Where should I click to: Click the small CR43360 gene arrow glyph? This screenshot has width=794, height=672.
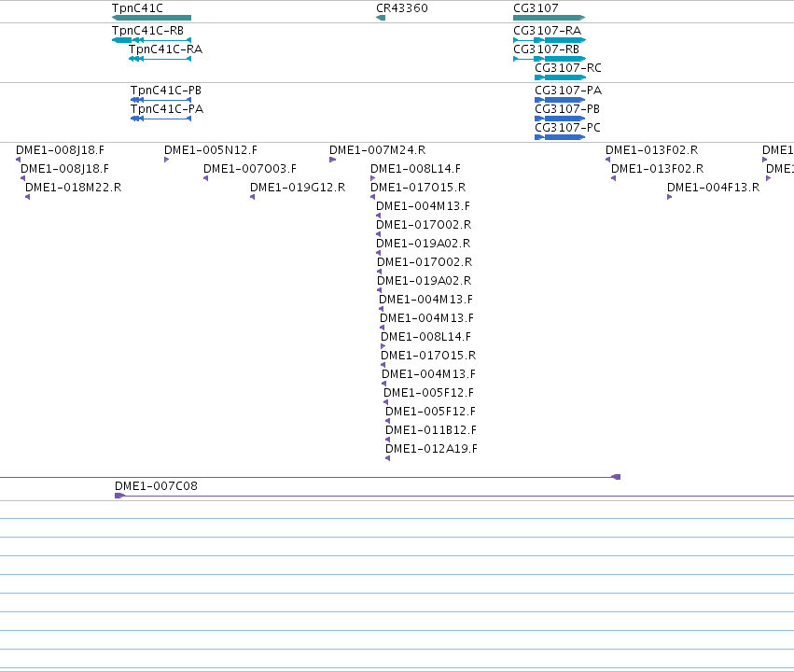(381, 18)
